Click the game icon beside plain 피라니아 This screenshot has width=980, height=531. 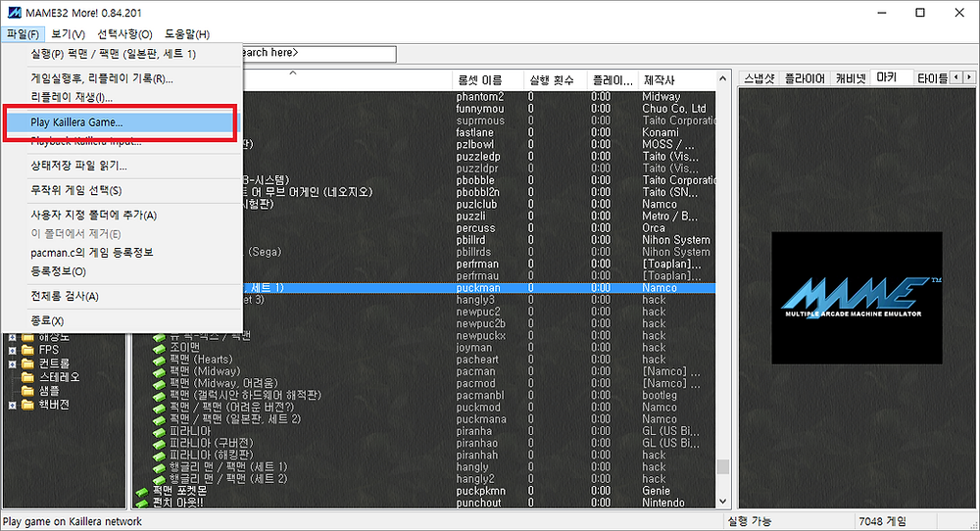coord(160,431)
